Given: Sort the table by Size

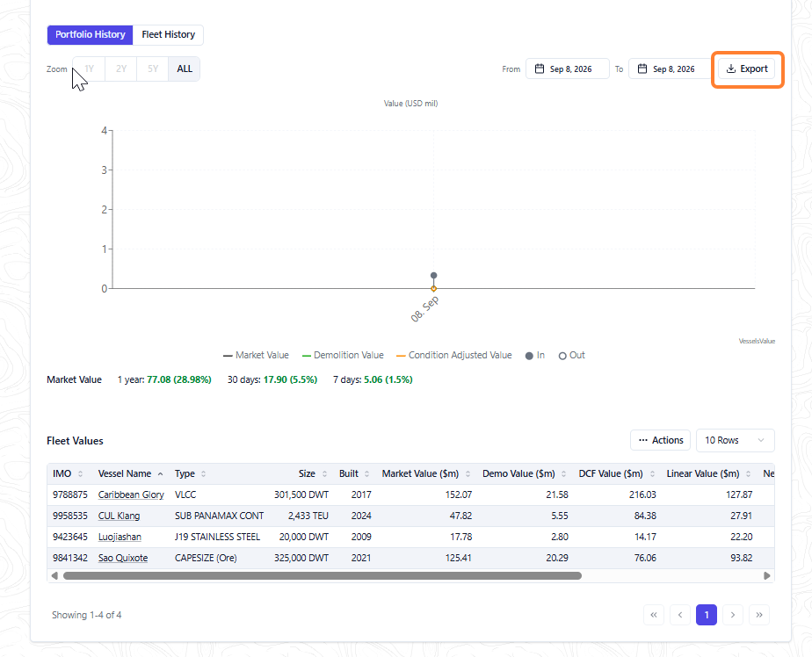Looking at the screenshot, I should [x=324, y=473].
